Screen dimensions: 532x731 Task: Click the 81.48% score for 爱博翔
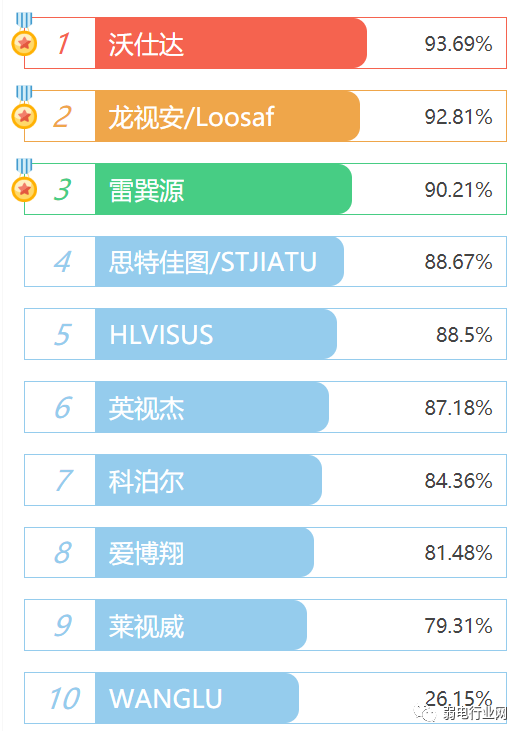pyautogui.click(x=458, y=553)
